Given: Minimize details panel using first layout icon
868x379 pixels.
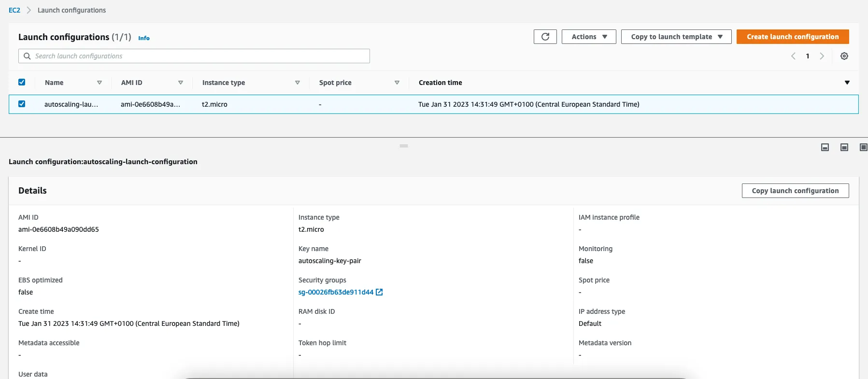Looking at the screenshot, I should click(825, 147).
